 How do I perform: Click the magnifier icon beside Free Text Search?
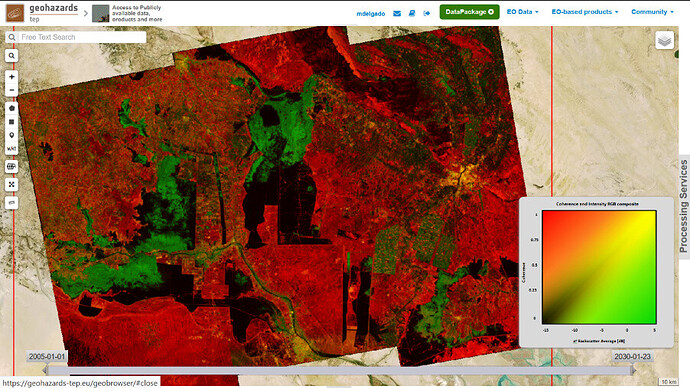pos(12,37)
